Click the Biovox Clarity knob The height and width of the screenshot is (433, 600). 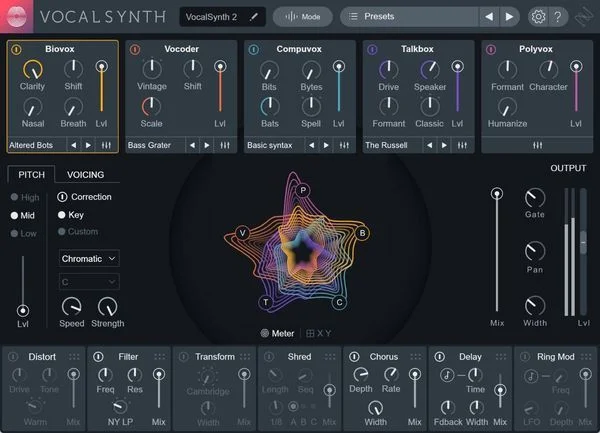(x=33, y=70)
